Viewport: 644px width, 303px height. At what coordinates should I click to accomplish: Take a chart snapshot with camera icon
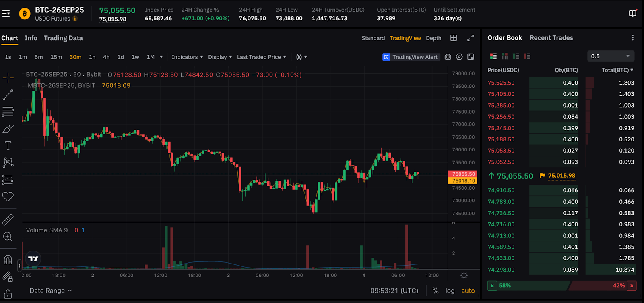pos(448,57)
